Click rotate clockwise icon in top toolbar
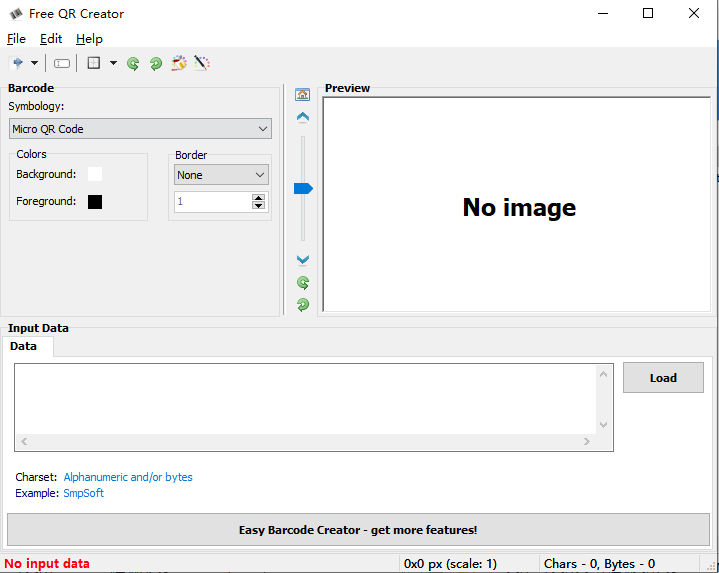Screen dimensions: 719x573 [x=156, y=63]
